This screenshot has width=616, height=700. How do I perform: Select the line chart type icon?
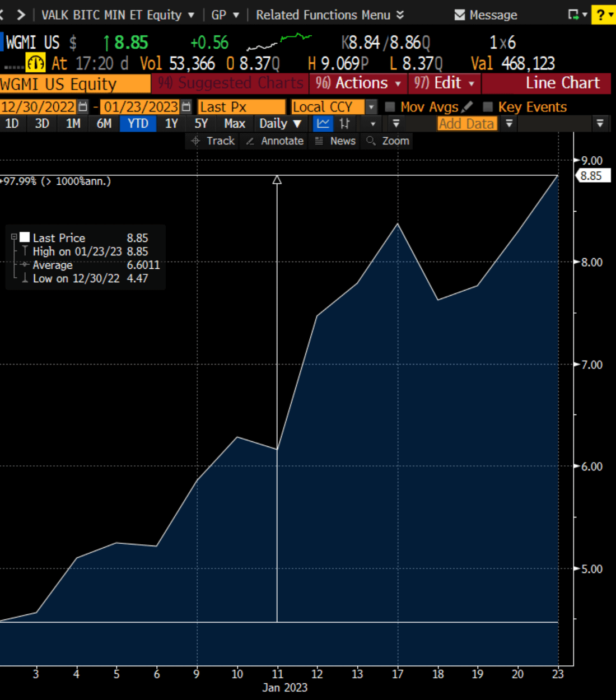[x=323, y=124]
